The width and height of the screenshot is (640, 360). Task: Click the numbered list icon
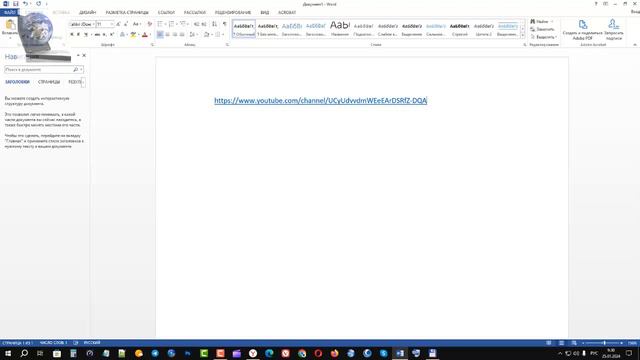(172, 24)
